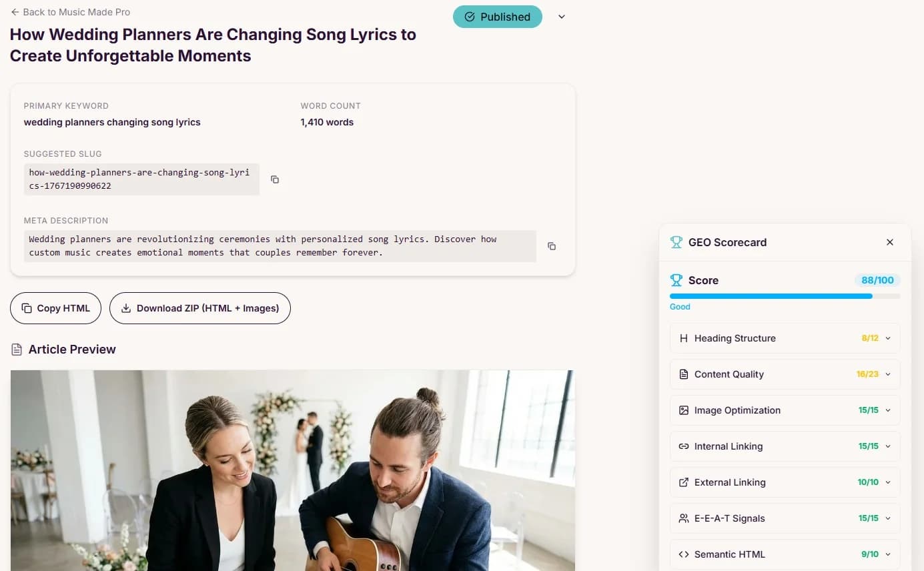The image size is (924, 571).
Task: Copy the suggested slug to clipboard
Action: pos(275,179)
